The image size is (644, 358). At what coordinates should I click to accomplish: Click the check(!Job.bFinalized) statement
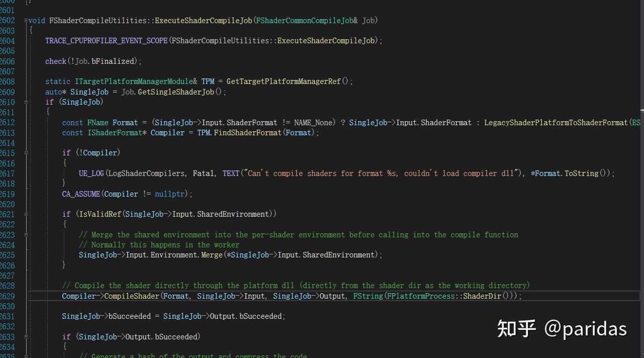coord(94,61)
